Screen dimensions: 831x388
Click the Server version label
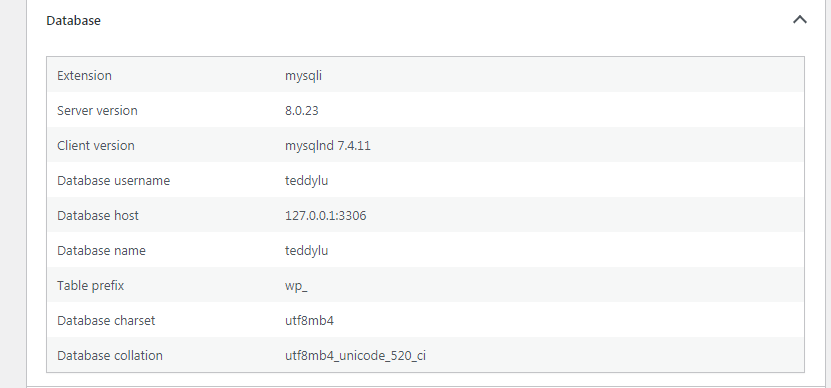(x=97, y=110)
